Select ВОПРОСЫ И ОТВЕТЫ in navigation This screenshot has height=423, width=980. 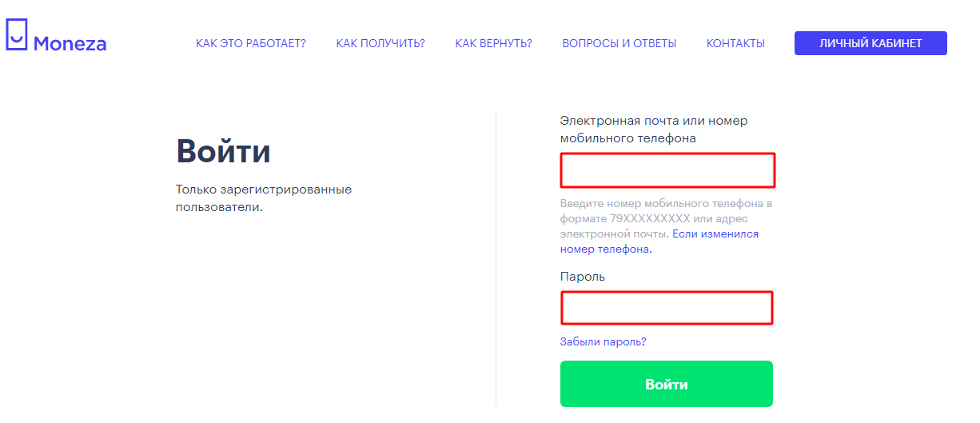pos(619,43)
